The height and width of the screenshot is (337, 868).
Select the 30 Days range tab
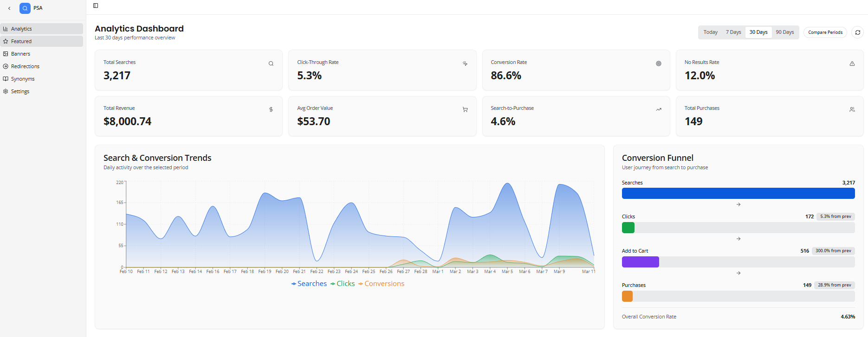[758, 32]
